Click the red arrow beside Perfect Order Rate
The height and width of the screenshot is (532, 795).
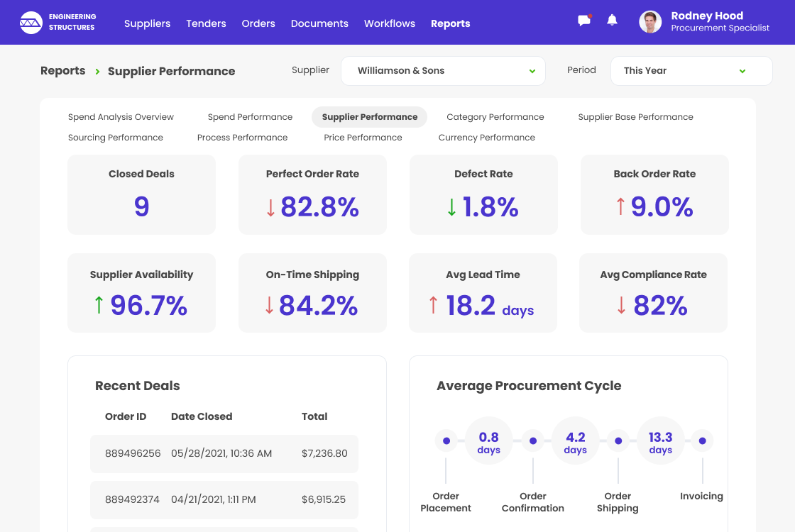pyautogui.click(x=270, y=207)
